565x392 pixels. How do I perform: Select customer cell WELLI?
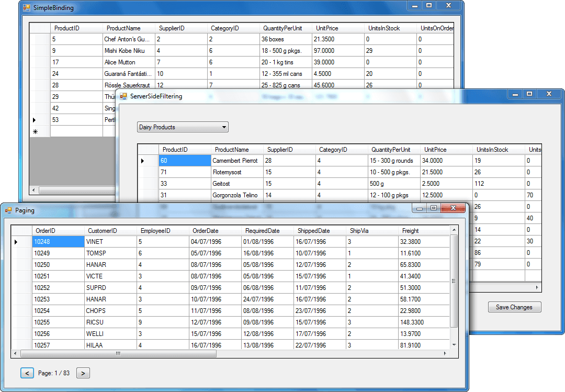click(110, 333)
